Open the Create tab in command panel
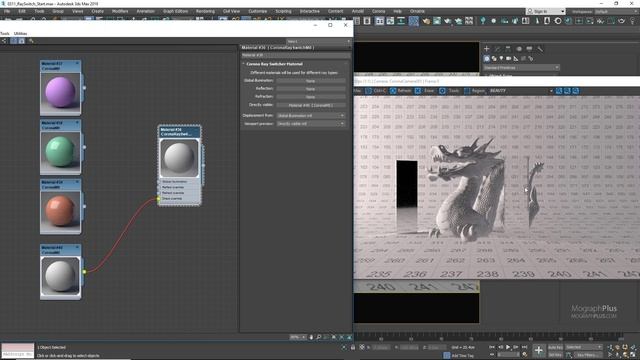The width and height of the screenshot is (640, 360). 487,49
